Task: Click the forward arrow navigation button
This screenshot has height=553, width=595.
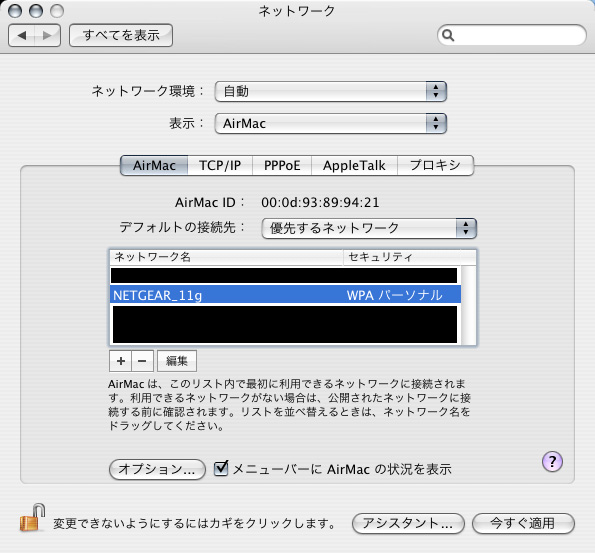Action: 47,35
